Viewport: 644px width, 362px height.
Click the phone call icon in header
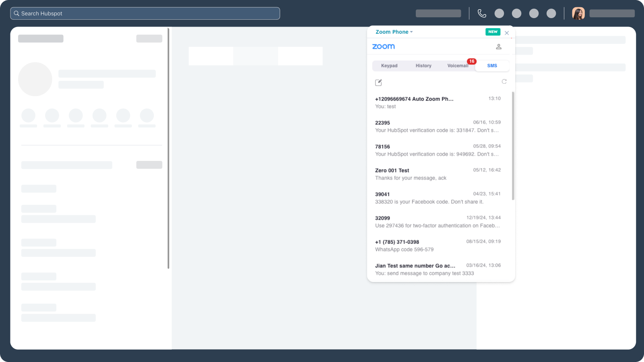coord(482,13)
